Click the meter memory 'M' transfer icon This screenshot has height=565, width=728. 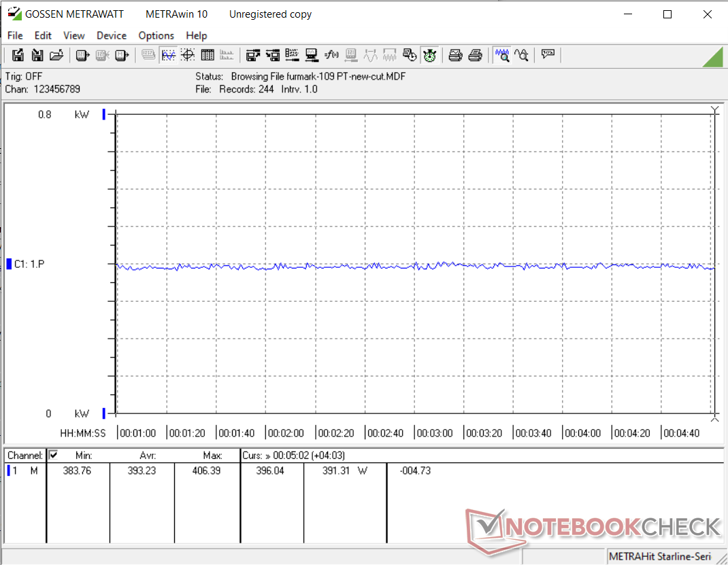click(121, 55)
